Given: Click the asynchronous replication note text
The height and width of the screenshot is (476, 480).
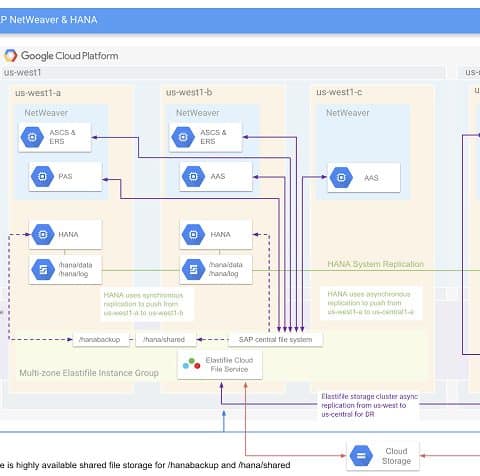Looking at the screenshot, I should 370,303.
